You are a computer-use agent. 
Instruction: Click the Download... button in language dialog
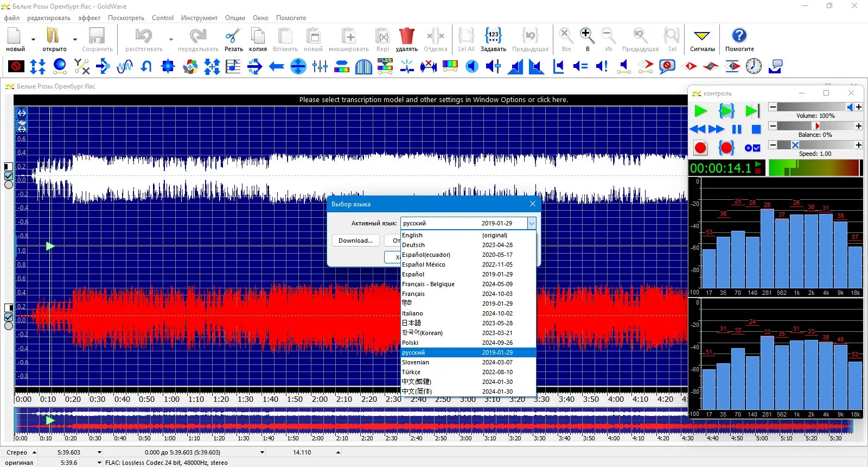[355, 241]
